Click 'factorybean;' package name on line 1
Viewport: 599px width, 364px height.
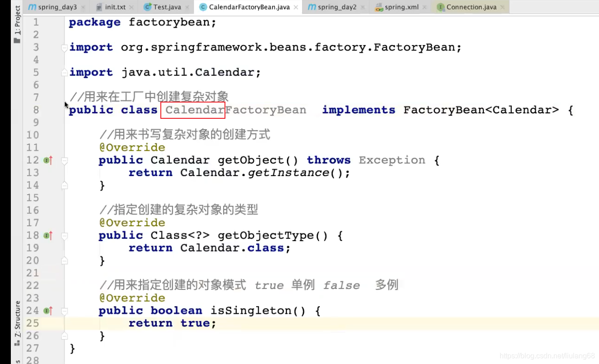pyautogui.click(x=173, y=22)
